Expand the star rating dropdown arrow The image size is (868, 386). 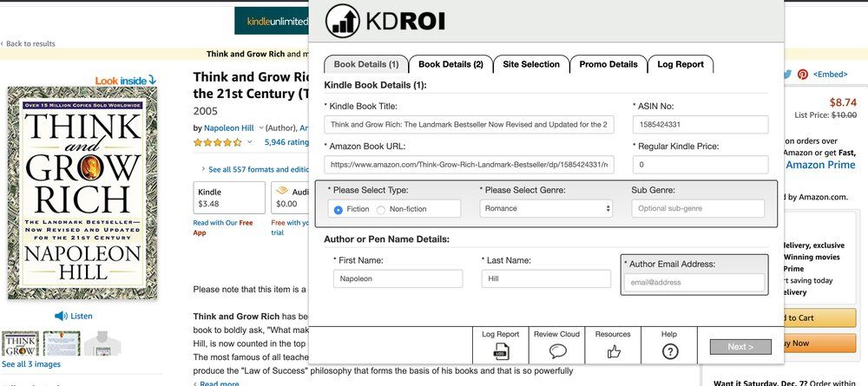click(250, 142)
